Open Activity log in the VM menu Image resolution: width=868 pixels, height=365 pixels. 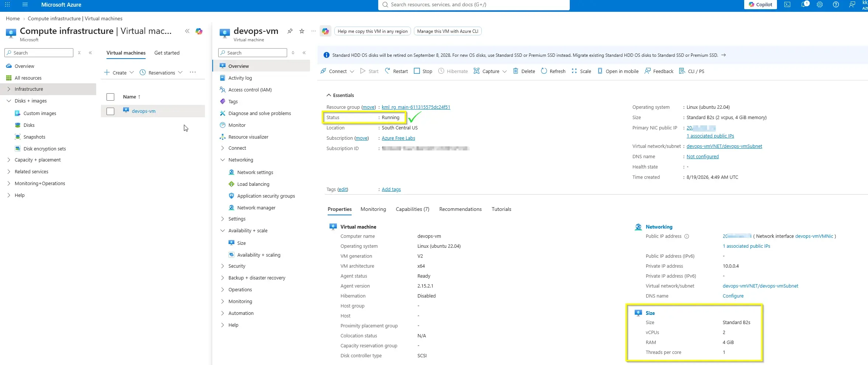pyautogui.click(x=240, y=78)
